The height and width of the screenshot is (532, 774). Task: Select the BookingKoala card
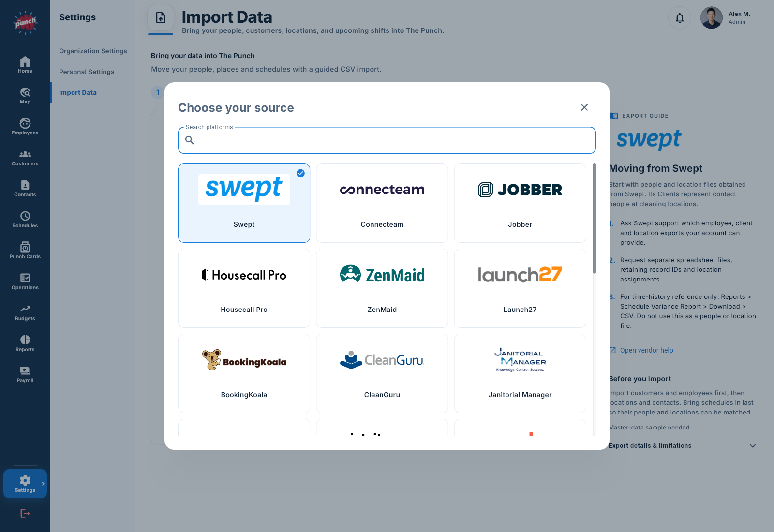[x=244, y=373]
